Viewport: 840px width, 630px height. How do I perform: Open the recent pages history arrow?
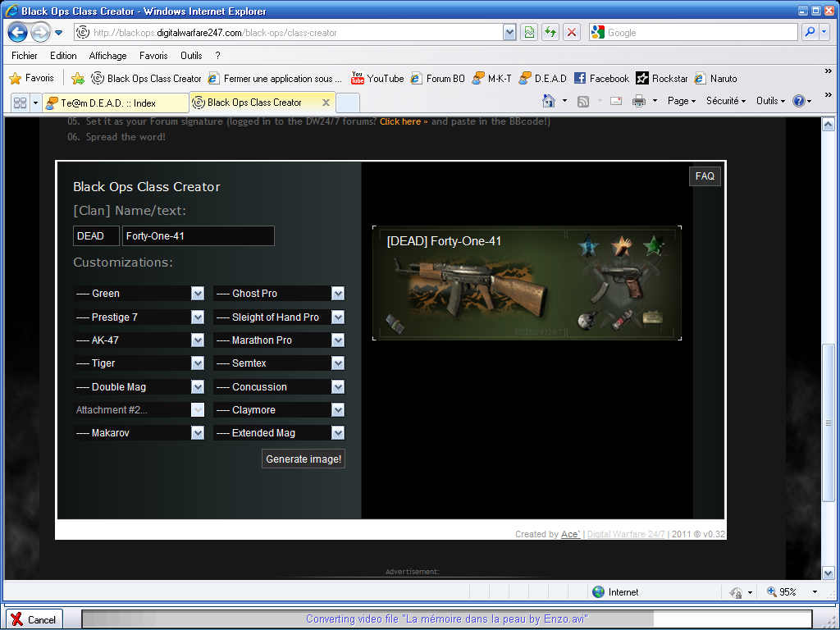coord(59,33)
